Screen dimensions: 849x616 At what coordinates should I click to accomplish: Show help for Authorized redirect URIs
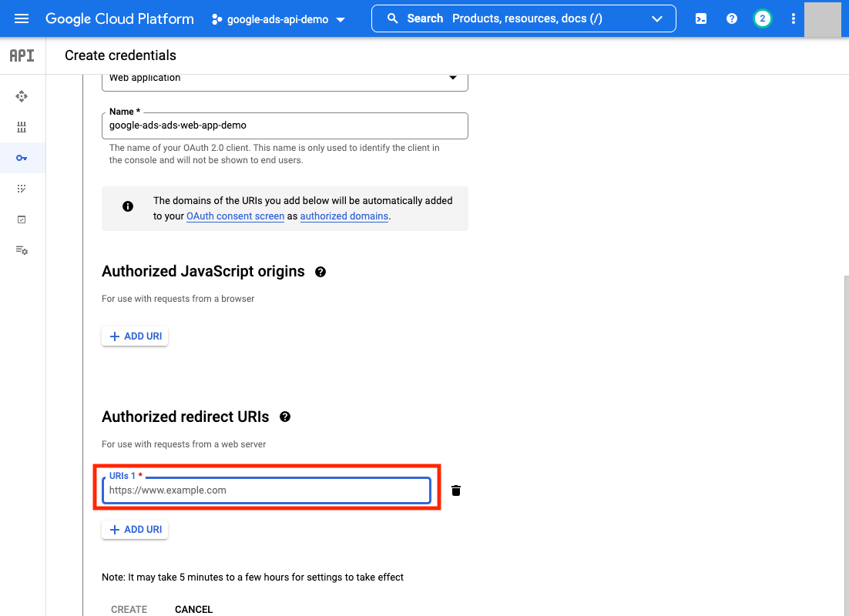tap(285, 417)
